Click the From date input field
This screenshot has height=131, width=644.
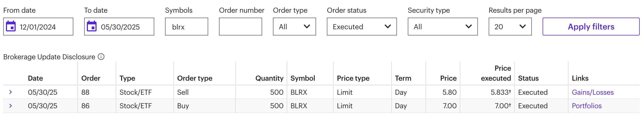point(43,27)
